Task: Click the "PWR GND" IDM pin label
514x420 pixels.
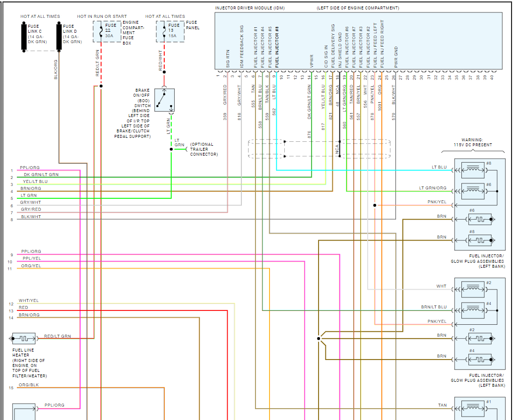Action: click(x=396, y=58)
